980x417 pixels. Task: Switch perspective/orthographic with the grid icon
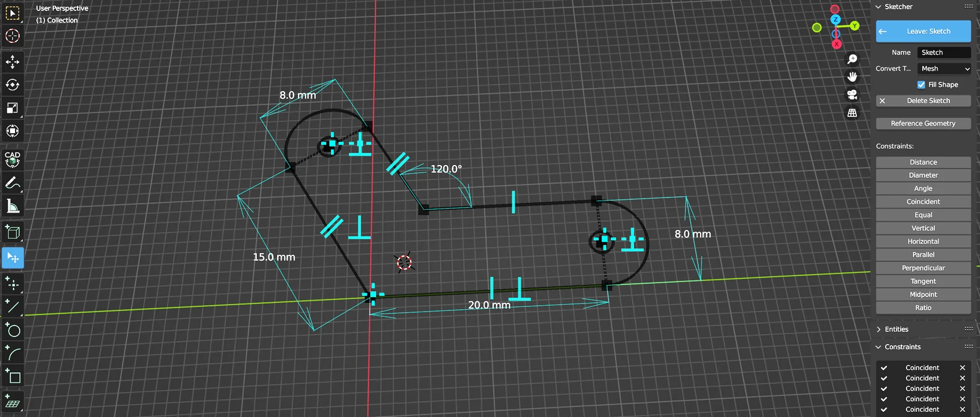[x=852, y=113]
